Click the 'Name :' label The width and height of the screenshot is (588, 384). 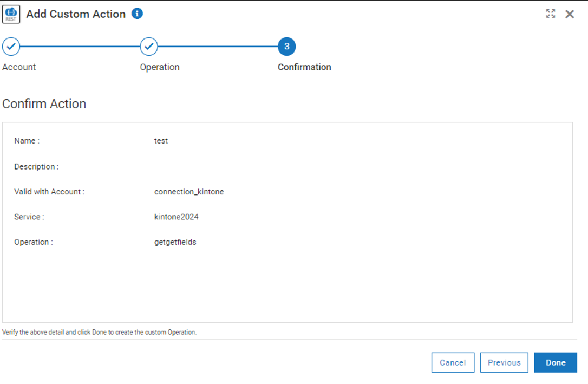pos(27,141)
